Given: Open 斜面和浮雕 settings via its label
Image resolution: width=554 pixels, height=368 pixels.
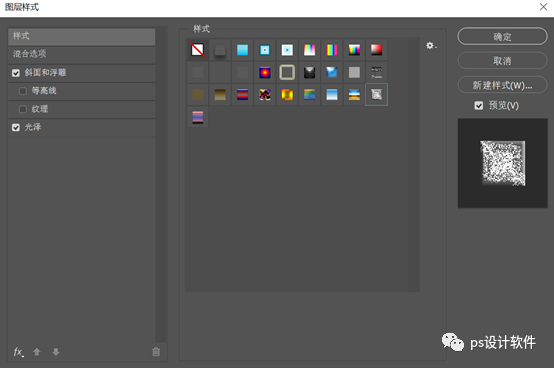Looking at the screenshot, I should point(45,73).
